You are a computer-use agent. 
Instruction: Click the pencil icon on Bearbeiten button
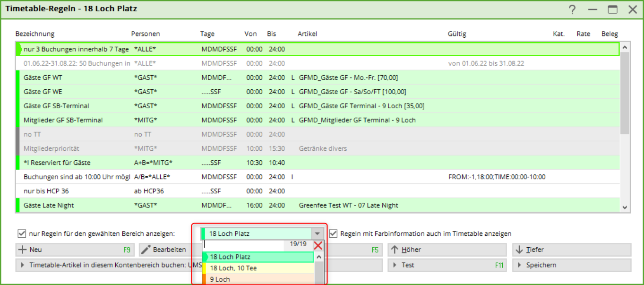click(146, 250)
